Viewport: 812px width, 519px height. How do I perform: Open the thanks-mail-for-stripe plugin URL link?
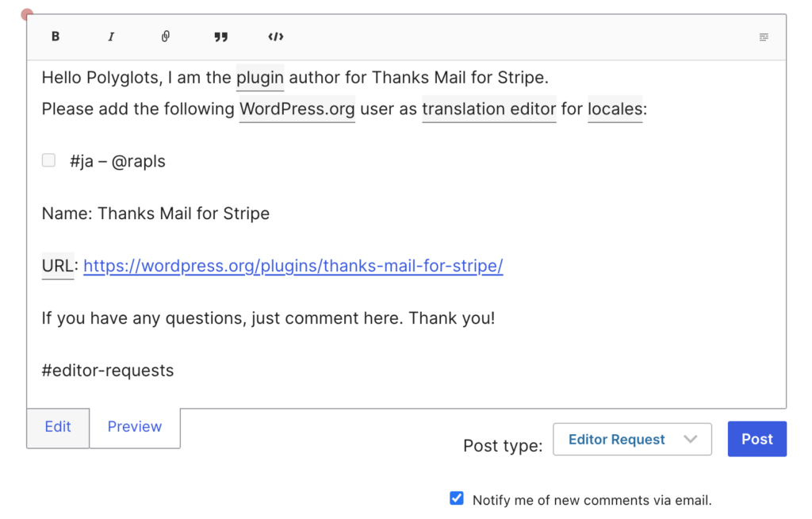(x=293, y=266)
